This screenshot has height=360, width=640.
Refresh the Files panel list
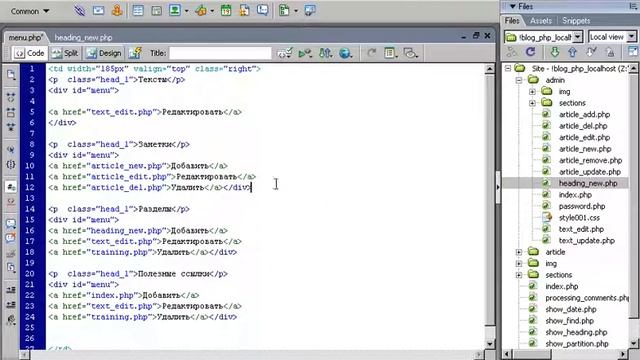point(530,52)
